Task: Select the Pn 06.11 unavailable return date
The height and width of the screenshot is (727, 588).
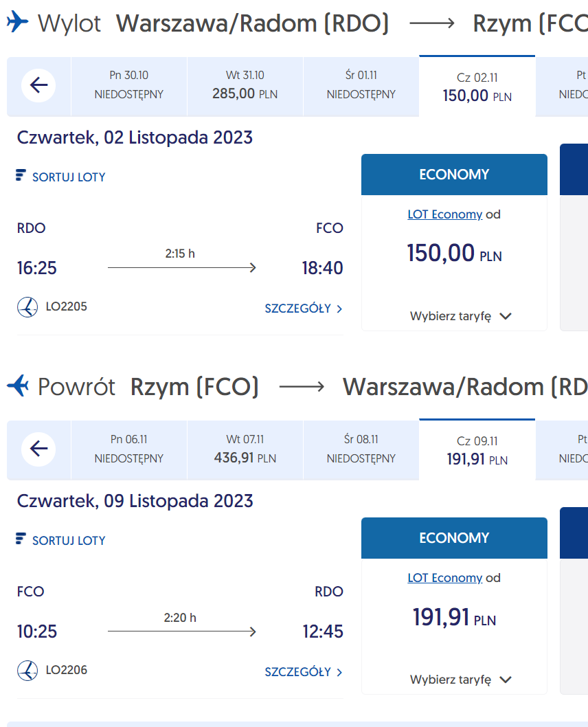Action: [129, 450]
